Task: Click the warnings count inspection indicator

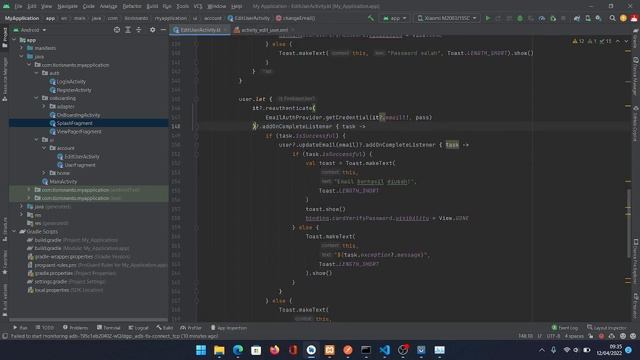Action: coord(579,41)
